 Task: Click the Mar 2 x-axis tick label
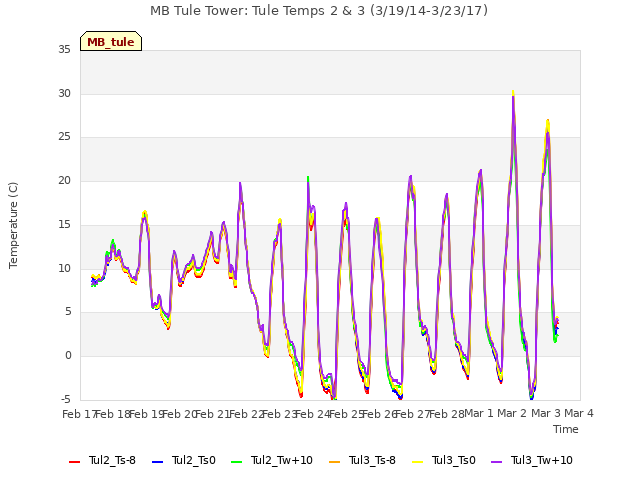512,414
